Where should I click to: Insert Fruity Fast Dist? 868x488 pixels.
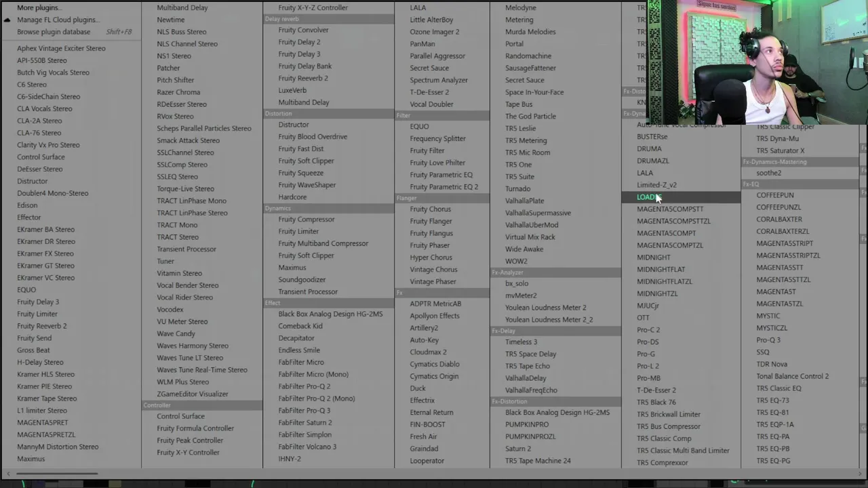pyautogui.click(x=301, y=149)
